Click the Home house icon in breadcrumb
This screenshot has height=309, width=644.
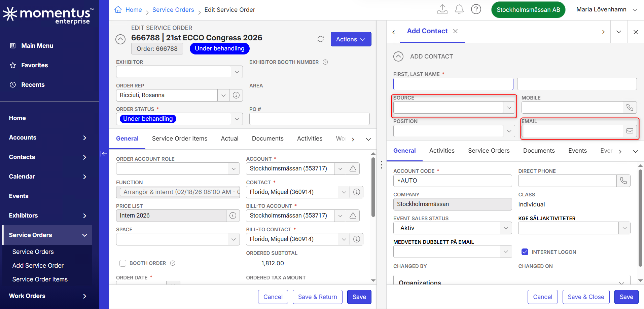pos(118,10)
